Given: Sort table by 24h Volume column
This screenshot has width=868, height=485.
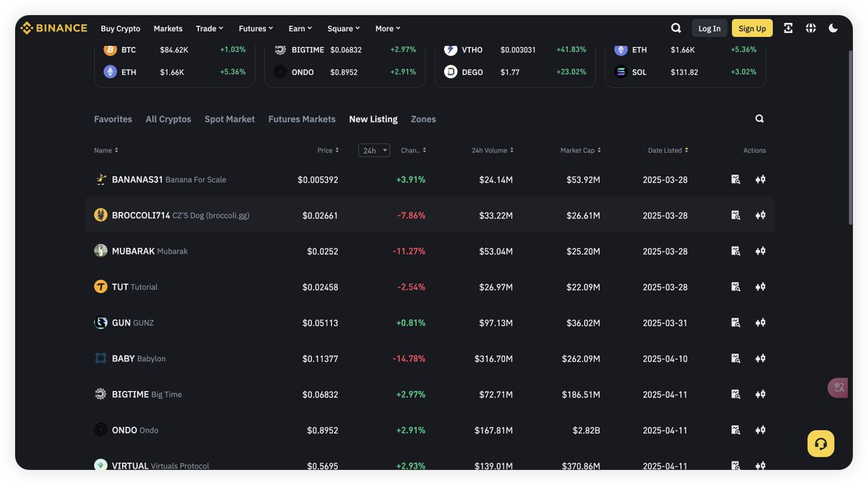Looking at the screenshot, I should [x=493, y=150].
